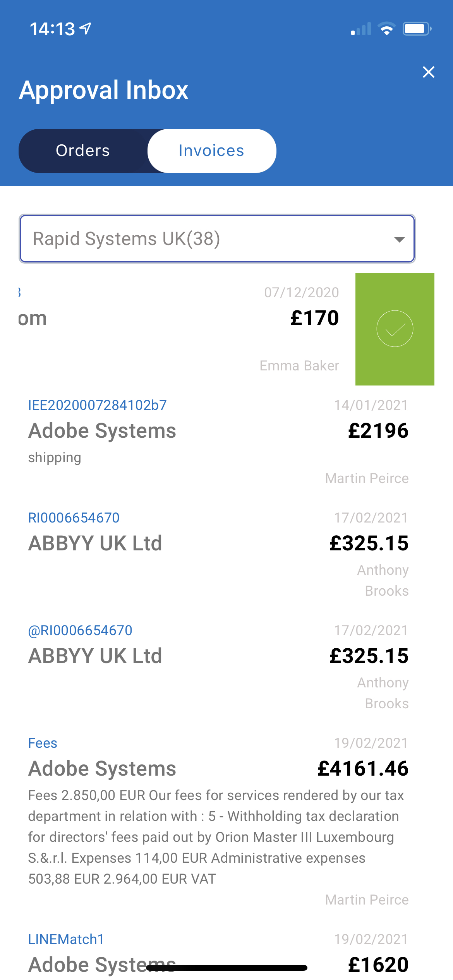Image resolution: width=453 pixels, height=980 pixels.
Task: Select the swiped £170 Emma Baker invoice
Action: [x=178, y=329]
